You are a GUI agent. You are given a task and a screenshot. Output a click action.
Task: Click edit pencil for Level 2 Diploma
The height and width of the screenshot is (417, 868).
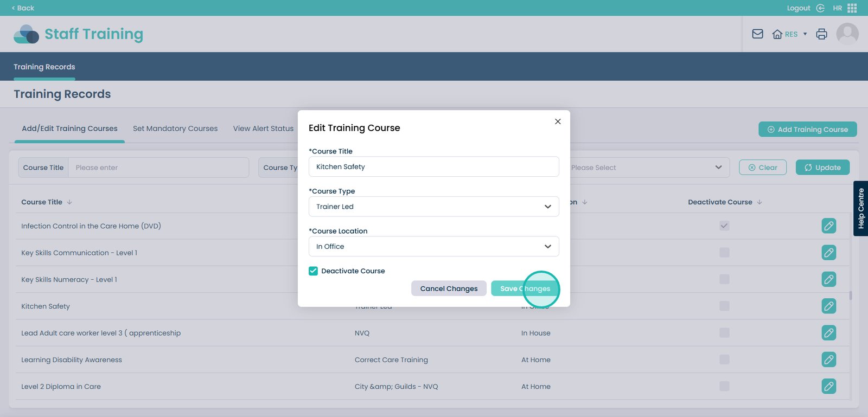click(828, 386)
